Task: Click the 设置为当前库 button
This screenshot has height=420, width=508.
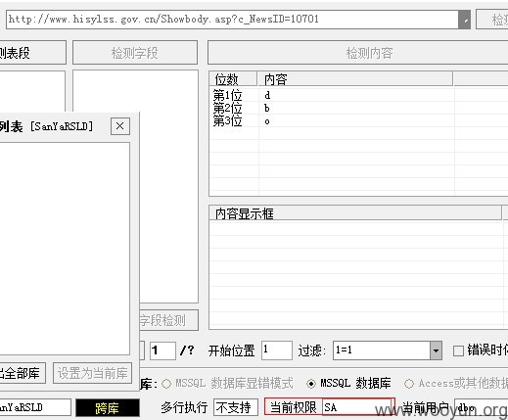Action: (92, 373)
